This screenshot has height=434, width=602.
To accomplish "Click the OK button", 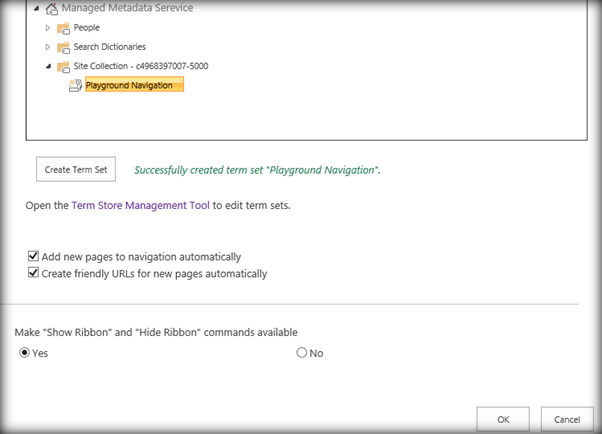I will click(503, 419).
